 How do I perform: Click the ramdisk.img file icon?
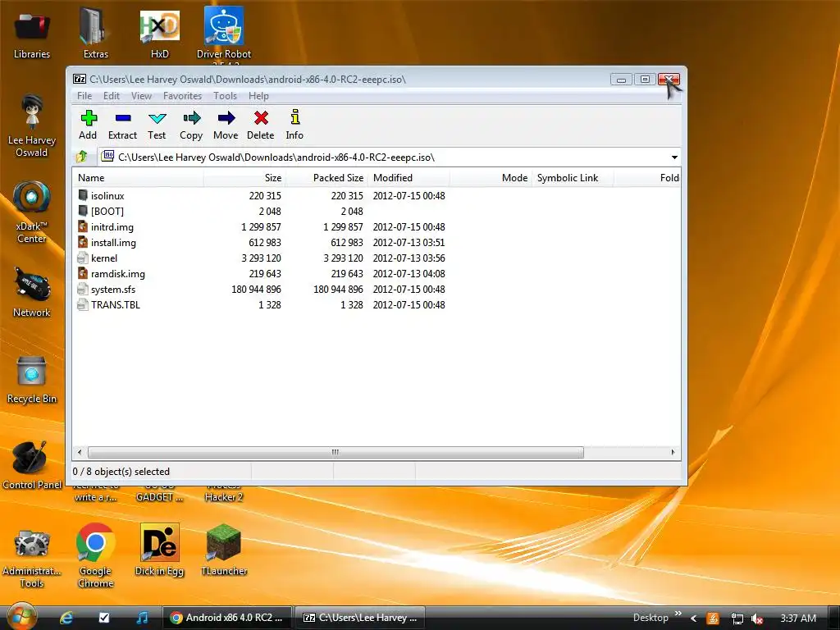pos(83,273)
